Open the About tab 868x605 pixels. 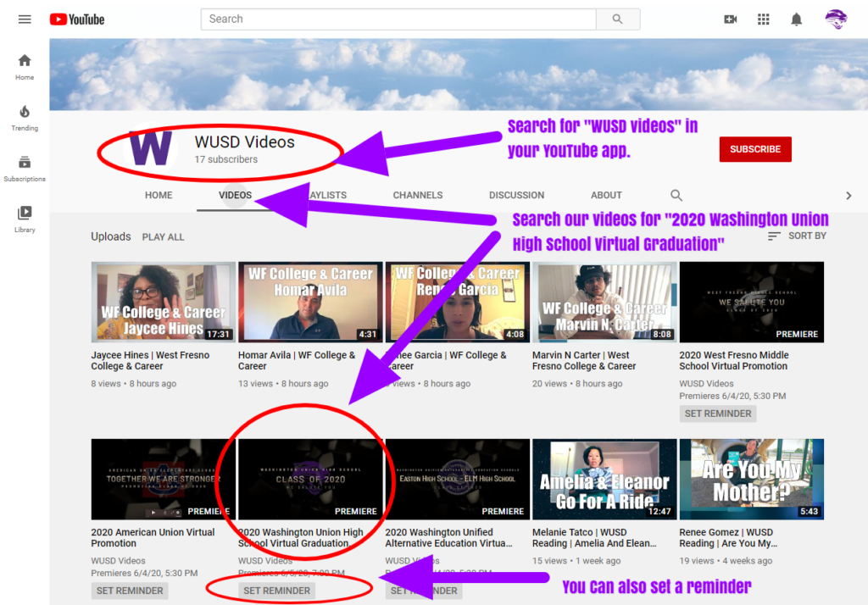point(606,196)
